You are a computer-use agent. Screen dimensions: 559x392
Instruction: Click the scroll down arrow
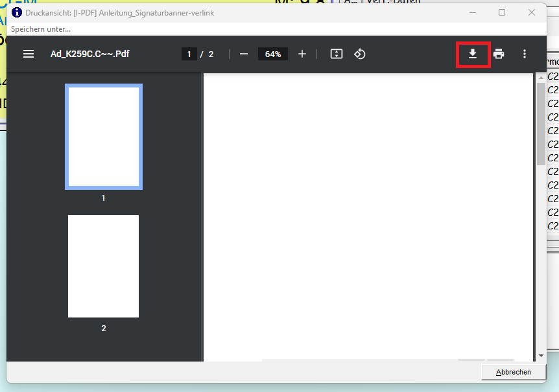(x=541, y=356)
